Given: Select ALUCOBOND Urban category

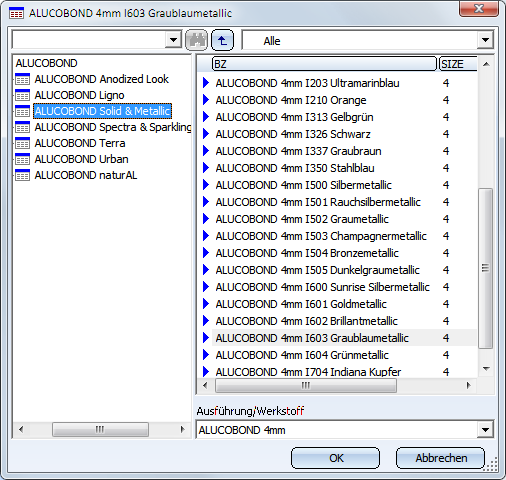Looking at the screenshot, I should [81, 159].
